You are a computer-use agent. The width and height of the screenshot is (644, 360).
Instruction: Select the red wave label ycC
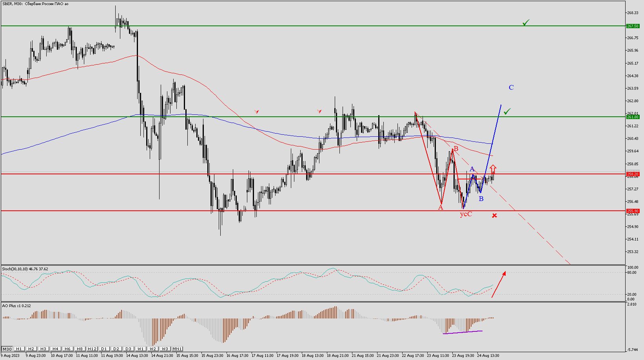[466, 214]
